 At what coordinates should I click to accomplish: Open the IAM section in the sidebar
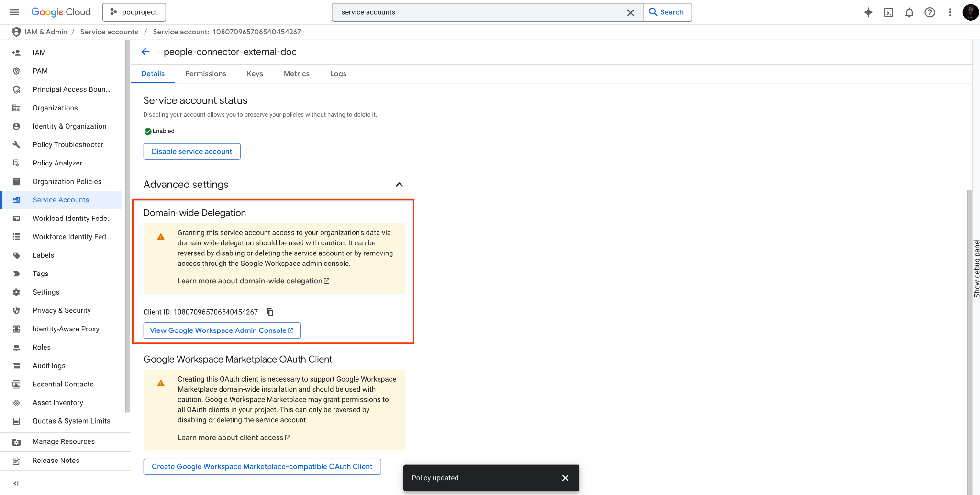pos(39,53)
